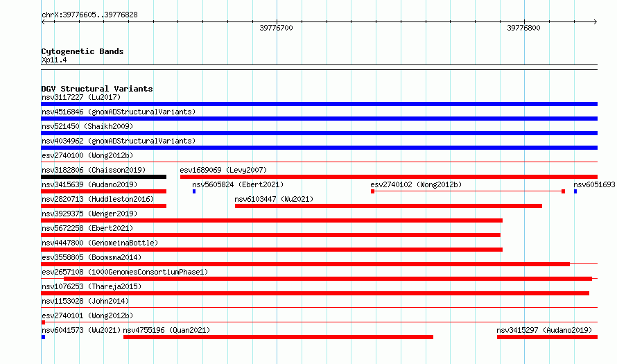
Task: Open the nsv6051693 label near the right edge
Action: (594, 184)
